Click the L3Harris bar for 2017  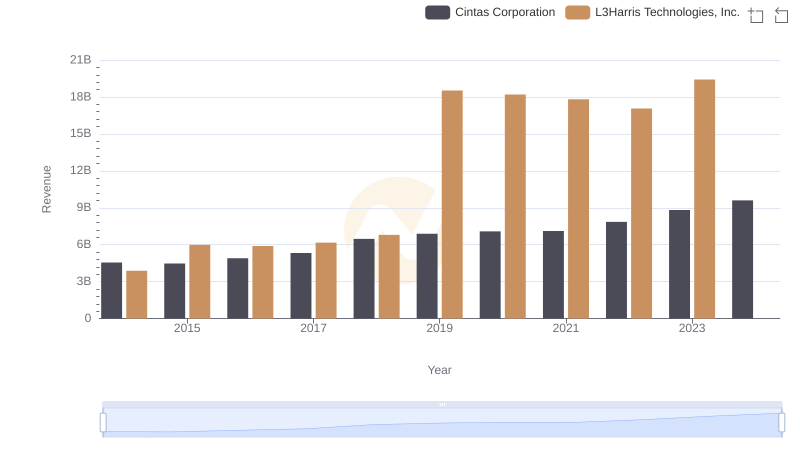[326, 280]
